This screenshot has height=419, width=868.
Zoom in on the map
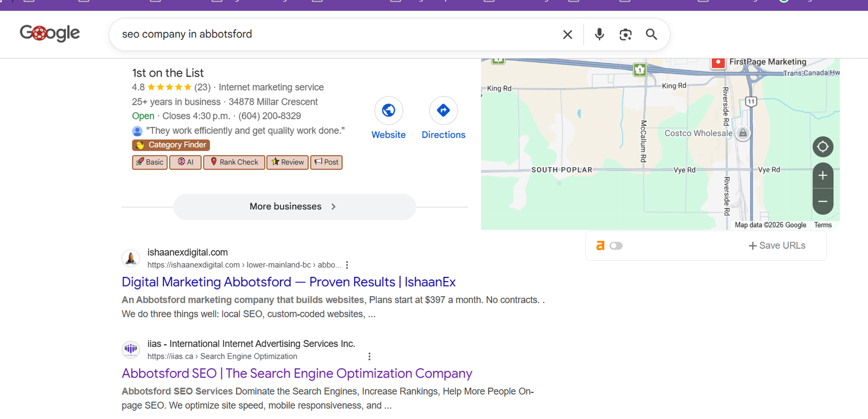(x=822, y=175)
